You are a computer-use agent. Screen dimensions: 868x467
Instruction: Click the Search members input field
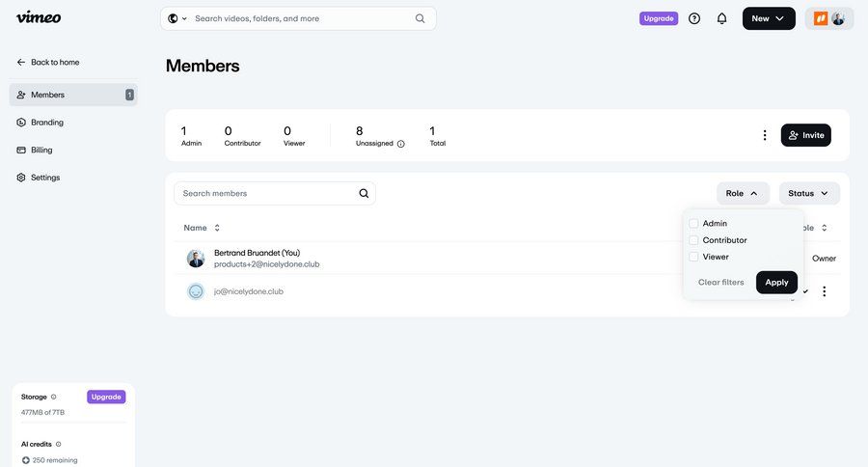(265, 193)
